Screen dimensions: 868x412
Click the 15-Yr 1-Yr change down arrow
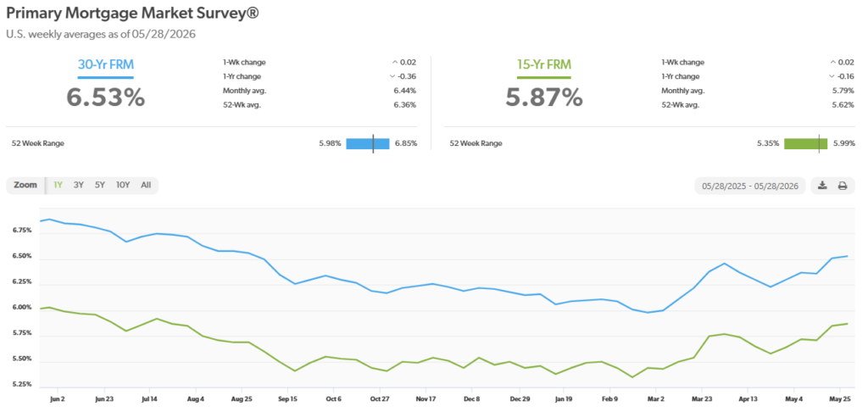click(x=831, y=76)
